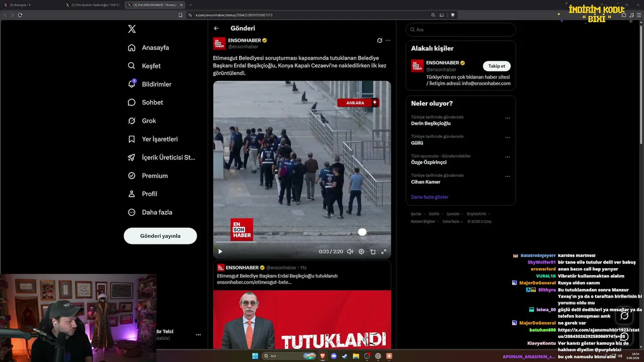Seek on the video progress bar
The image size is (644, 362).
coord(302,242)
